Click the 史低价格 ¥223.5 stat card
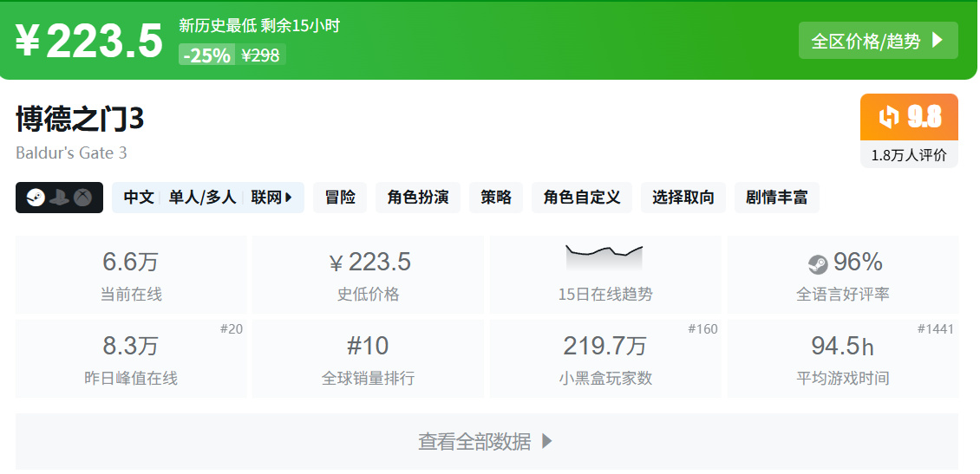Image resolution: width=980 pixels, height=474 pixels. [x=368, y=275]
